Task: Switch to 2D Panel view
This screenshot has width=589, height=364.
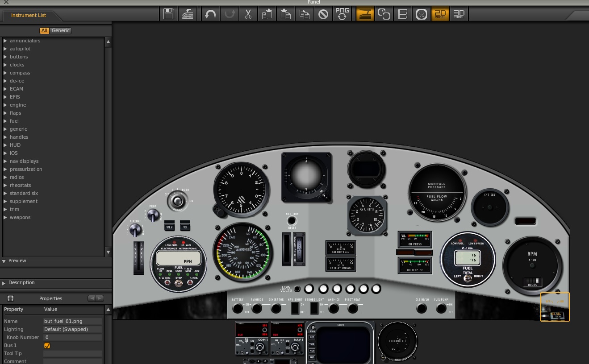Action: click(x=440, y=14)
